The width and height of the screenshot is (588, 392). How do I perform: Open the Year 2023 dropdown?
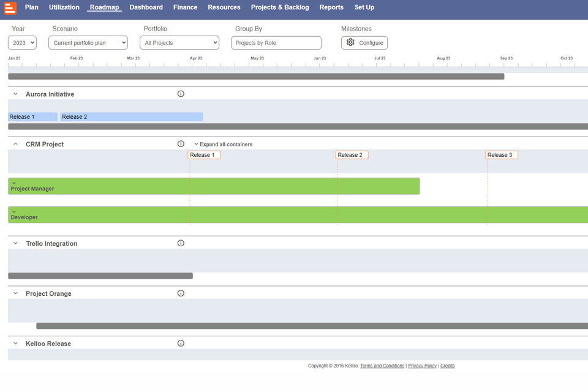coord(22,43)
